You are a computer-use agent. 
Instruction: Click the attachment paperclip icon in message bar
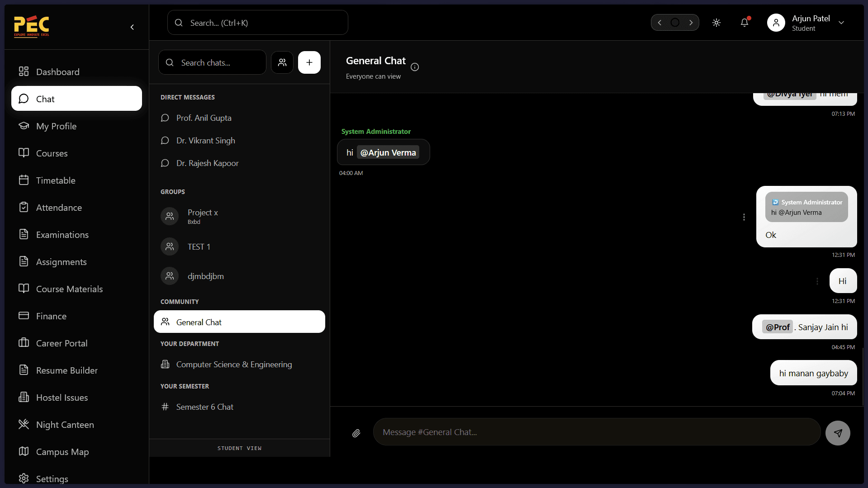[x=356, y=433]
